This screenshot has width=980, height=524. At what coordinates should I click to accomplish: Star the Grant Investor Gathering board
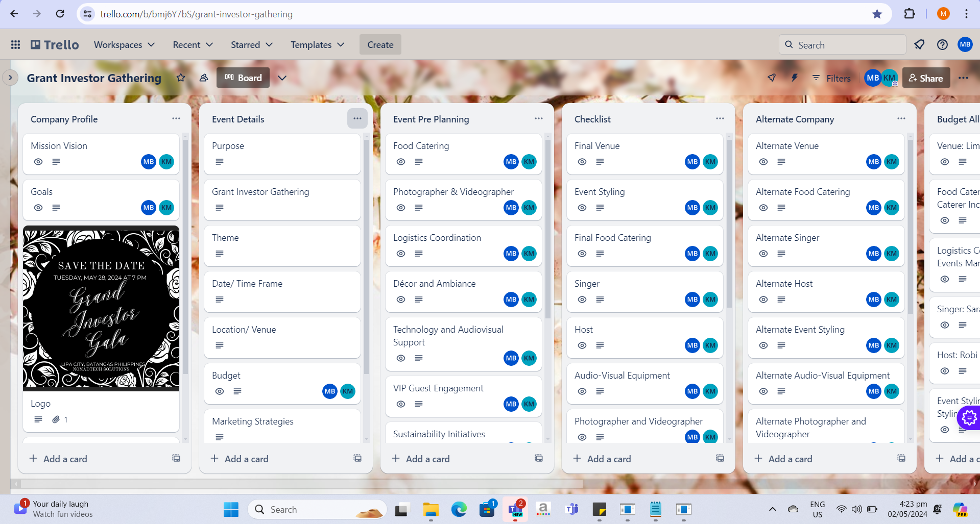(181, 78)
